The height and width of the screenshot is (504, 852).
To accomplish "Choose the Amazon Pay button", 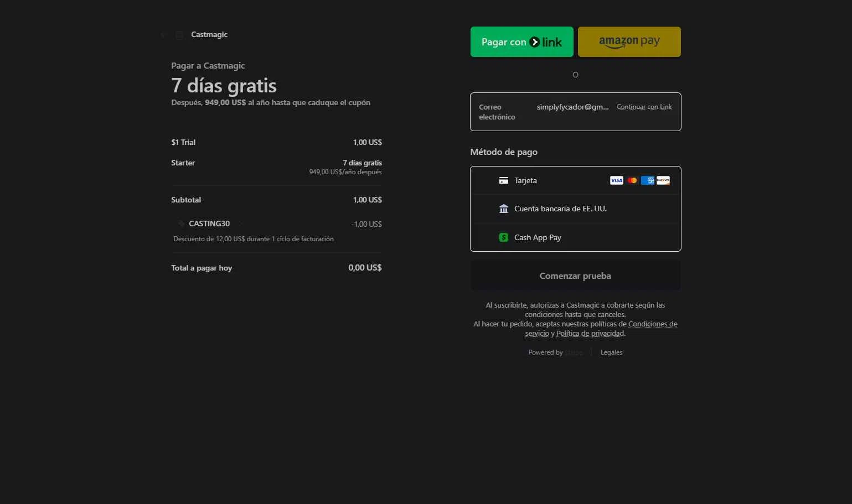I will click(629, 42).
